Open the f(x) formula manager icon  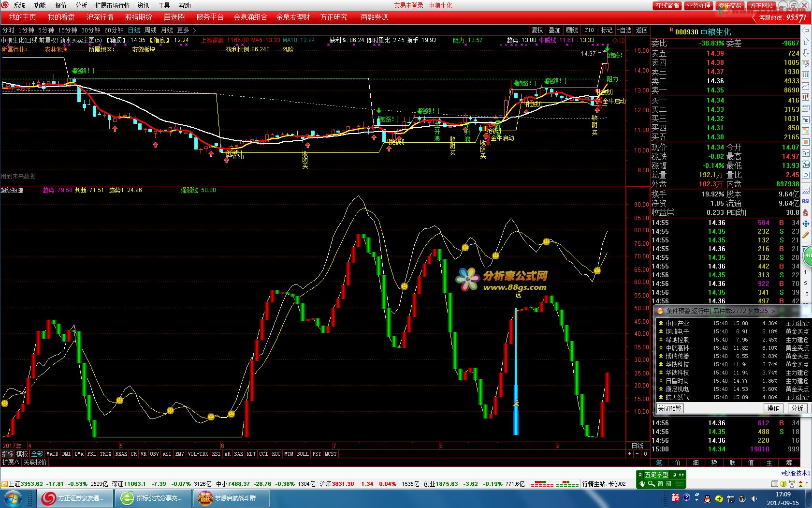coord(806,164)
